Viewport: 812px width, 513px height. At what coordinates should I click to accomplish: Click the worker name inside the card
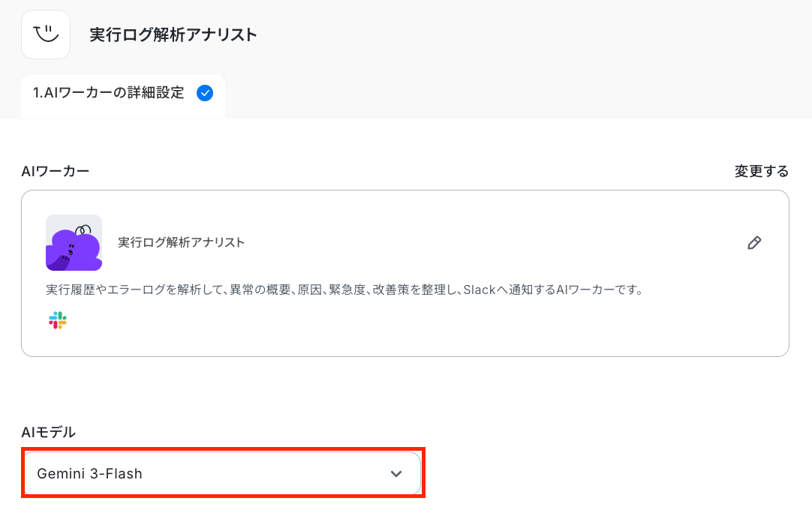coord(181,242)
